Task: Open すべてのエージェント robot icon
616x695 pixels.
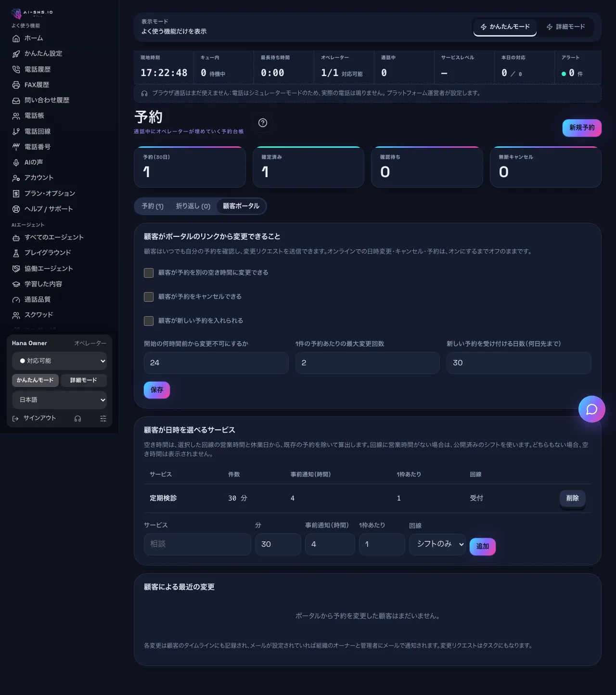Action: coord(16,238)
